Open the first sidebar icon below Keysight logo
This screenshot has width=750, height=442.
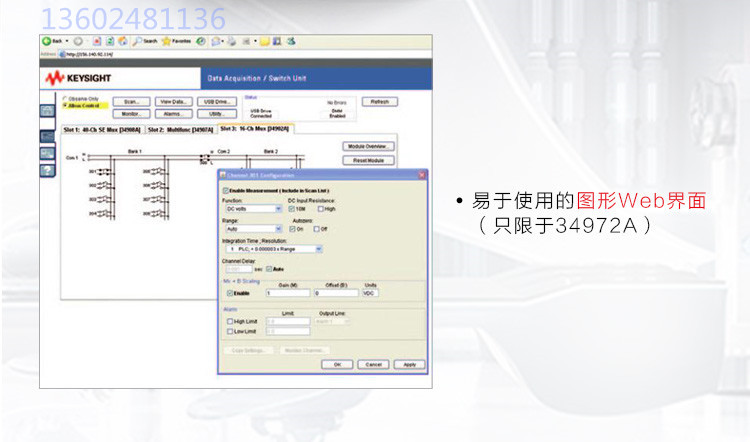[47, 111]
